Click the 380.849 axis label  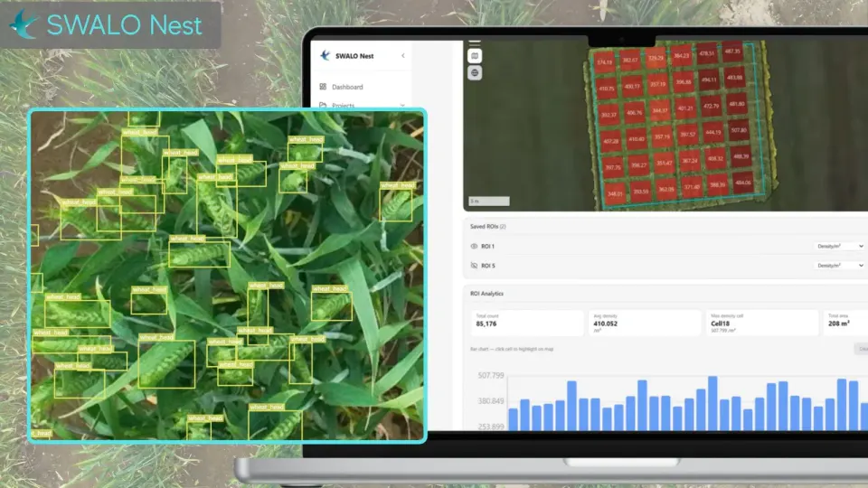pos(490,401)
